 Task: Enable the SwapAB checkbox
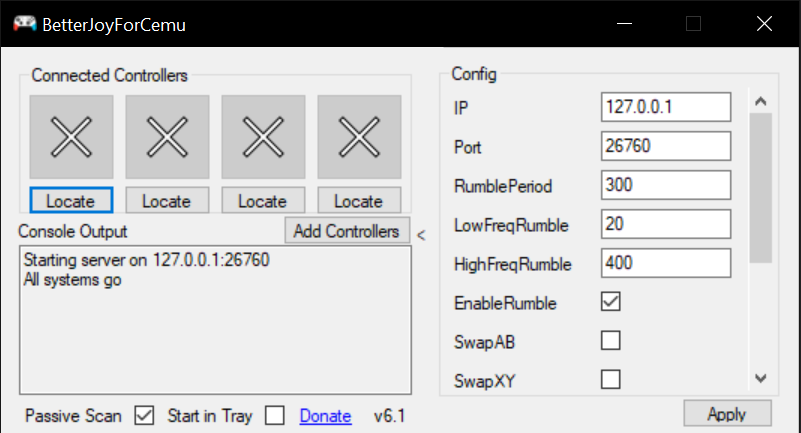pos(611,341)
